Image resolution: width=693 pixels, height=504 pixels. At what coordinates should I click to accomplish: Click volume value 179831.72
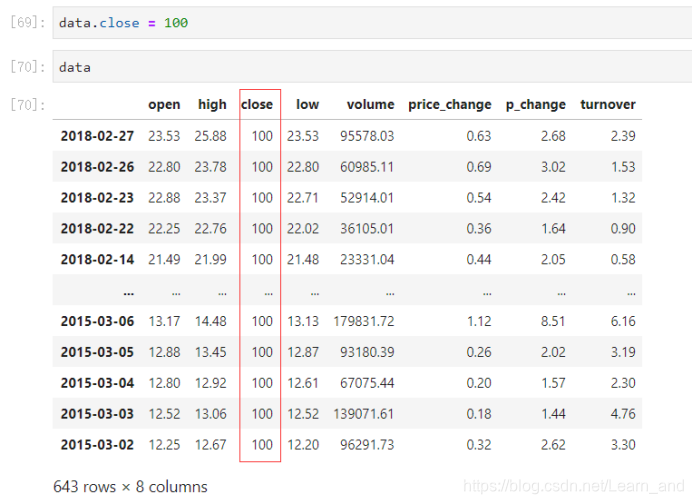tap(364, 321)
